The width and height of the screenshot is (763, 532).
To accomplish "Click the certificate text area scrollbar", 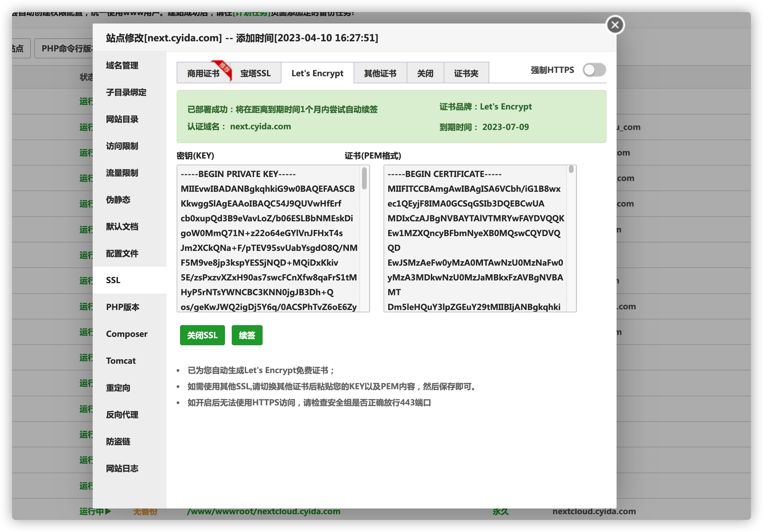I will click(571, 170).
